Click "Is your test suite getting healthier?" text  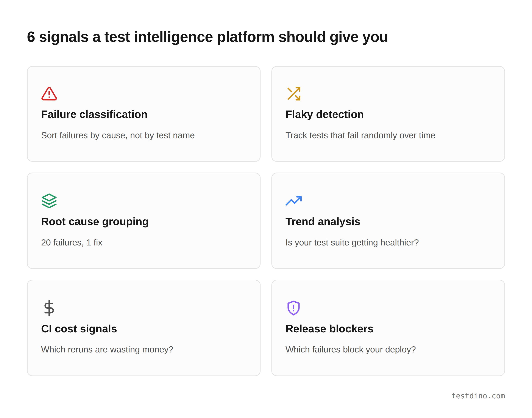352,242
